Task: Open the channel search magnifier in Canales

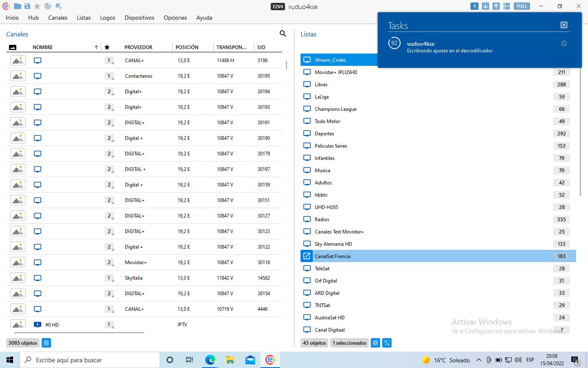Action: coord(283,34)
